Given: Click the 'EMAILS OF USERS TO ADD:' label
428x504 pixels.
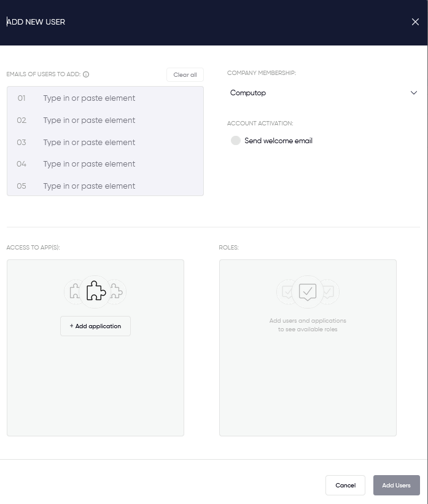Looking at the screenshot, I should pos(44,74).
